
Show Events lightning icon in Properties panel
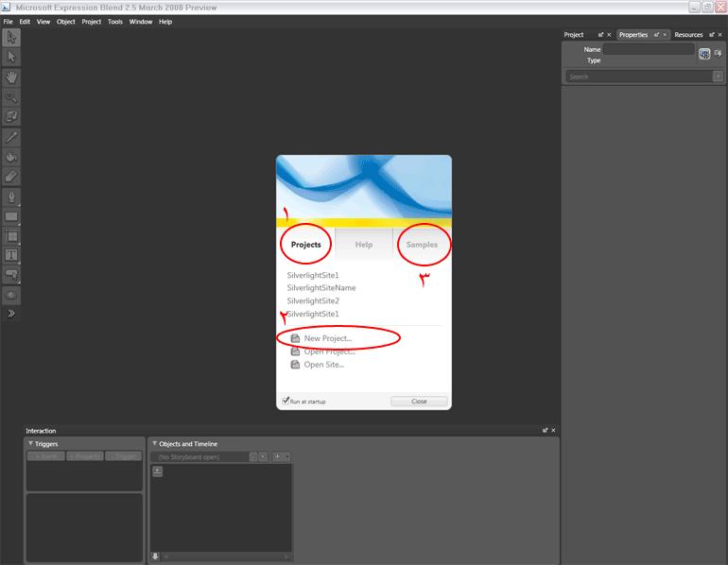click(x=718, y=53)
